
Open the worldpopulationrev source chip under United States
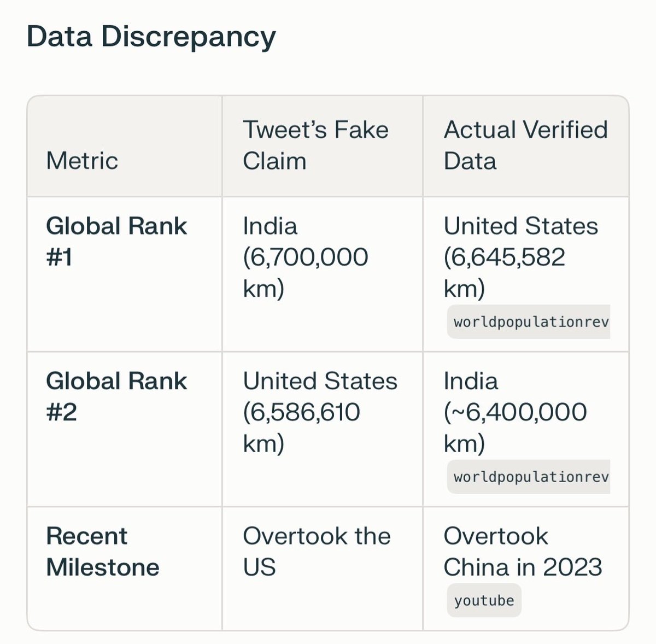pos(529,321)
